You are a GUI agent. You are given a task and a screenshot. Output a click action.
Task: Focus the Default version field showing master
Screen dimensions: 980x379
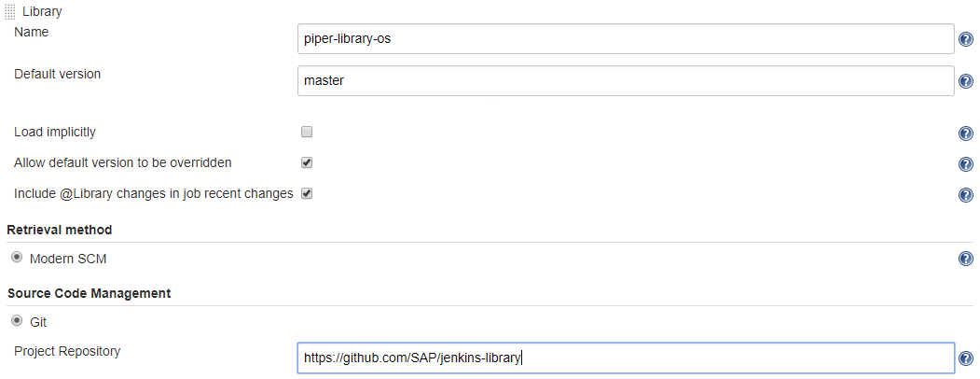tap(625, 80)
